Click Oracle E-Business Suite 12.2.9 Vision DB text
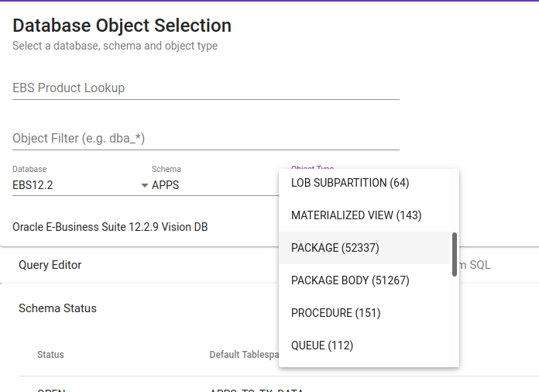The height and width of the screenshot is (392, 539). click(x=110, y=227)
